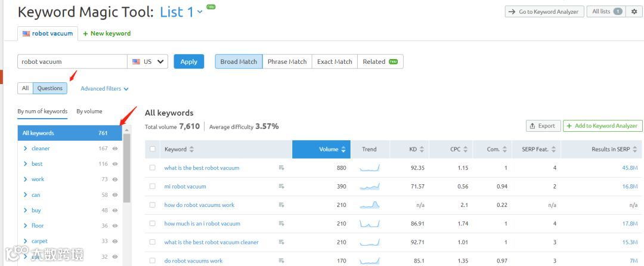
Task: Select the robot vacuum keyword tab
Action: coord(48,33)
